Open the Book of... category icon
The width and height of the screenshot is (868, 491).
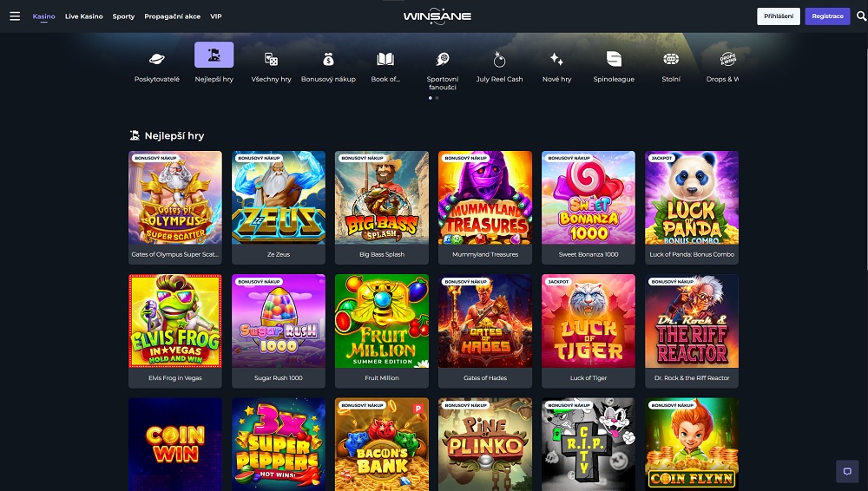[x=385, y=59]
